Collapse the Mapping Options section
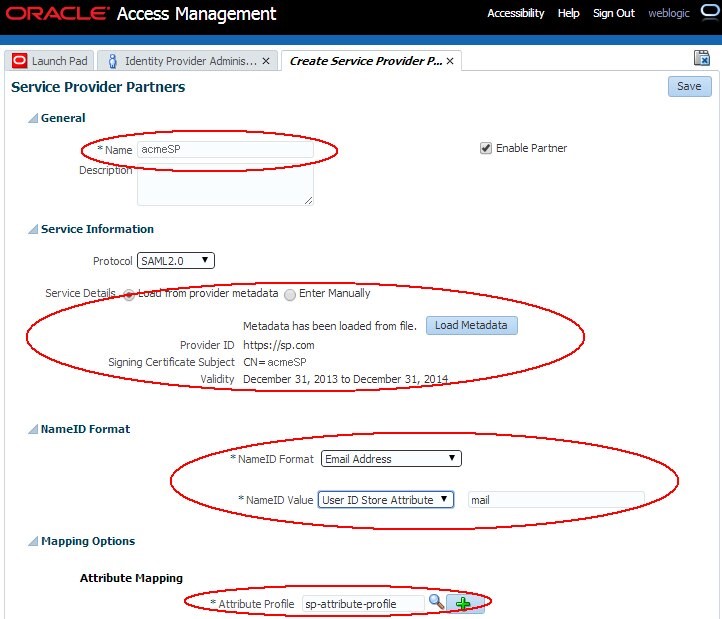 coord(33,541)
